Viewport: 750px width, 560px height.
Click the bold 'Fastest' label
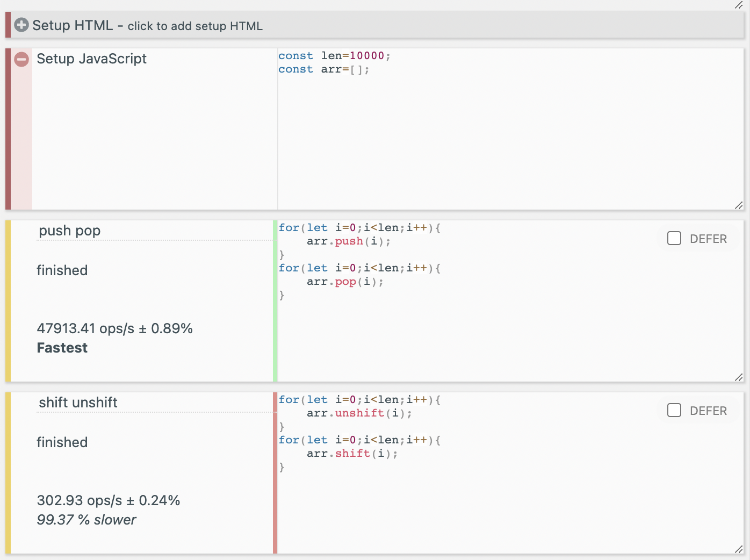point(62,348)
